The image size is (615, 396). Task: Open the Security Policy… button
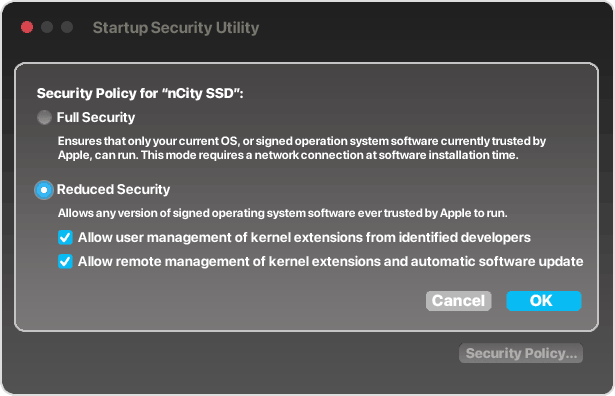521,353
